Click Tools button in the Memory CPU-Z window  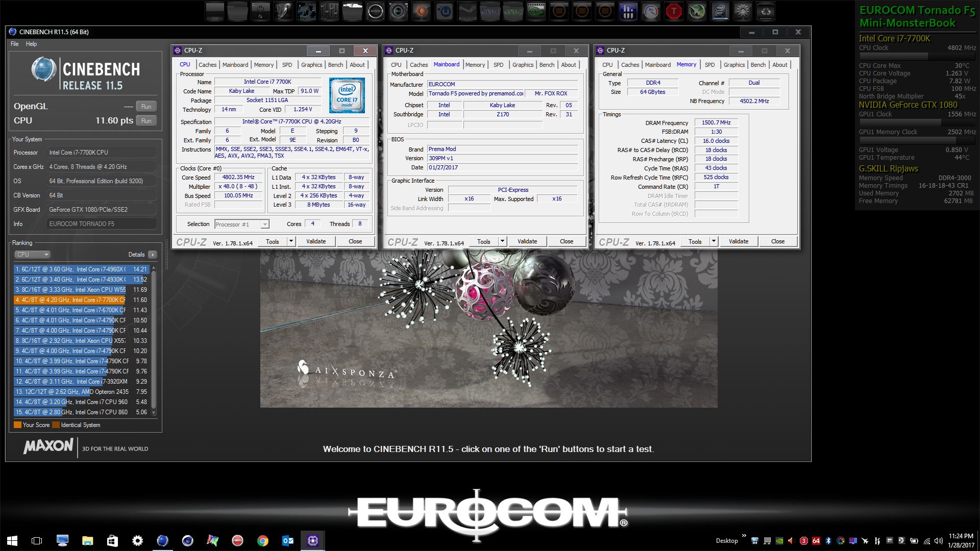695,241
